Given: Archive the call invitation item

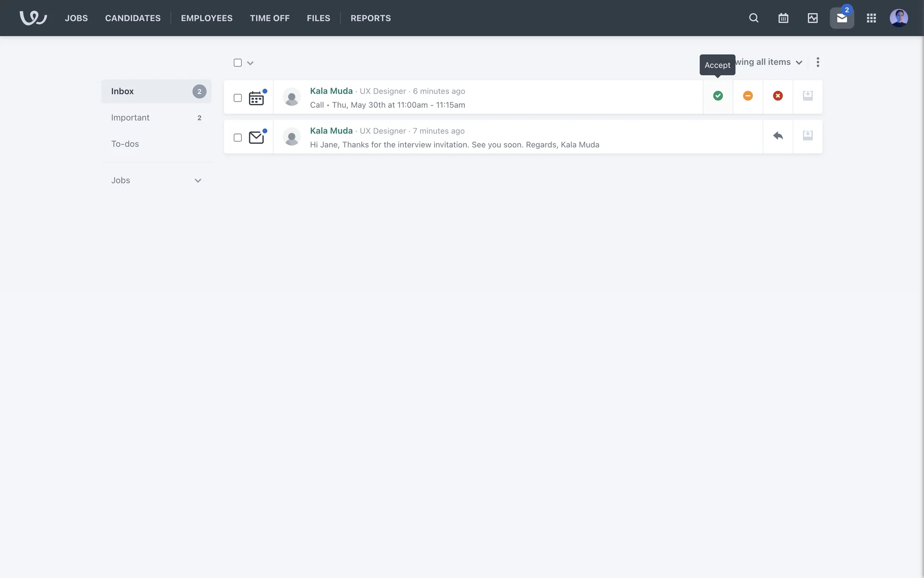Looking at the screenshot, I should tap(808, 96).
